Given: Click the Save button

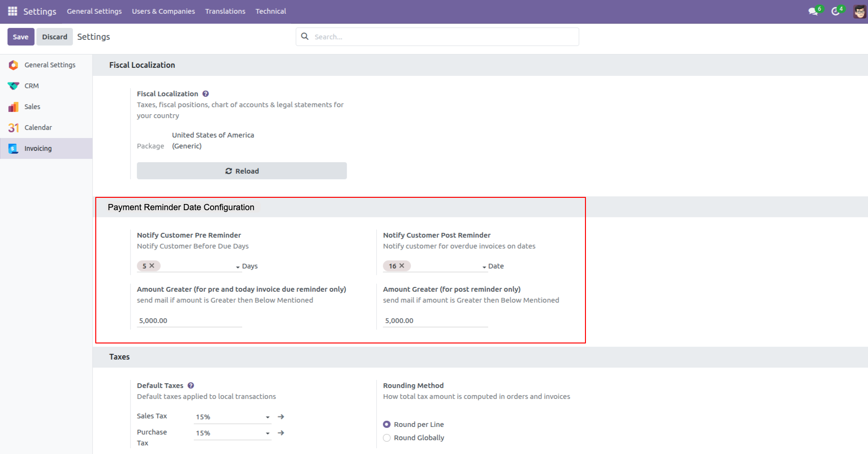Looking at the screenshot, I should pos(21,37).
